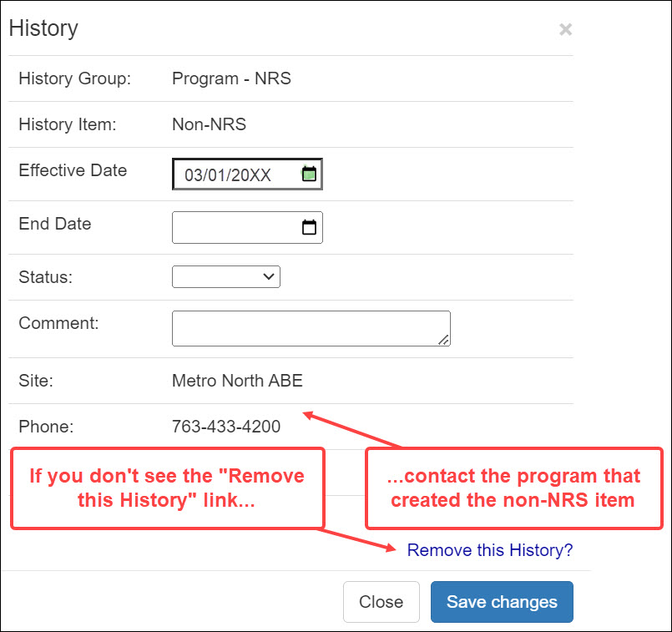Click the green-filled calendar icon beside 03/01/20XX

click(308, 173)
